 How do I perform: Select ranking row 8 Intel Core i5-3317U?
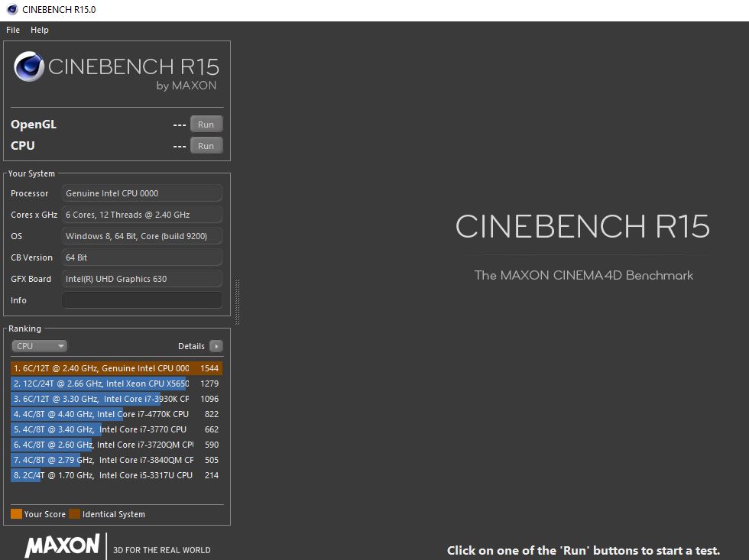(x=116, y=475)
